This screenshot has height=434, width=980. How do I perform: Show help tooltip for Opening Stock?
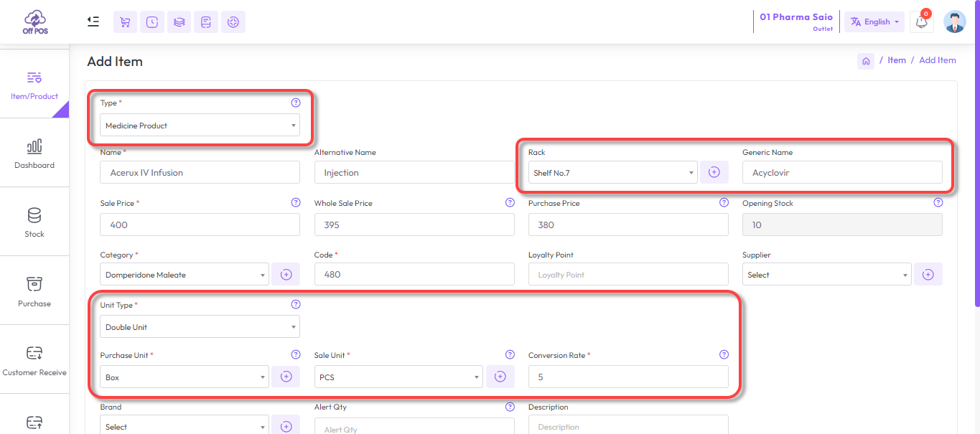(x=938, y=203)
